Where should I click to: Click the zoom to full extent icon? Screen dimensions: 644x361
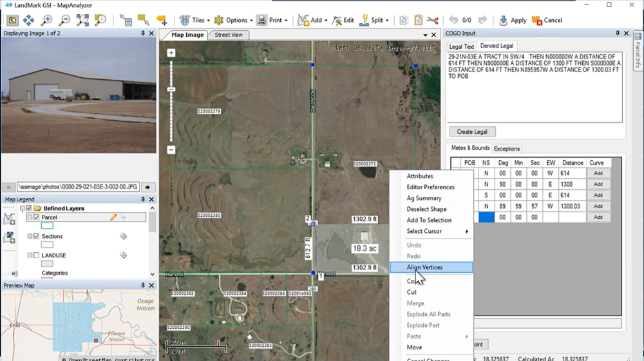click(x=82, y=20)
